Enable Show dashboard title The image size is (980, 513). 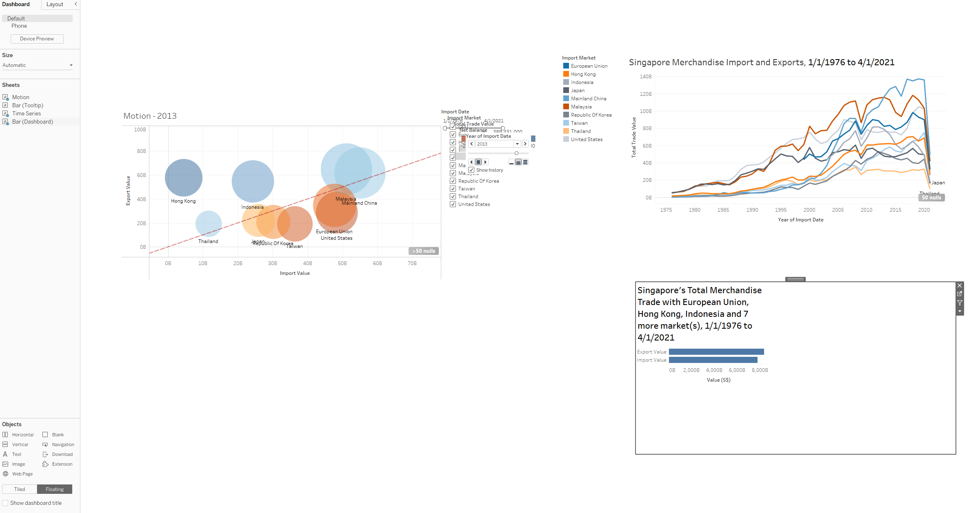5,503
